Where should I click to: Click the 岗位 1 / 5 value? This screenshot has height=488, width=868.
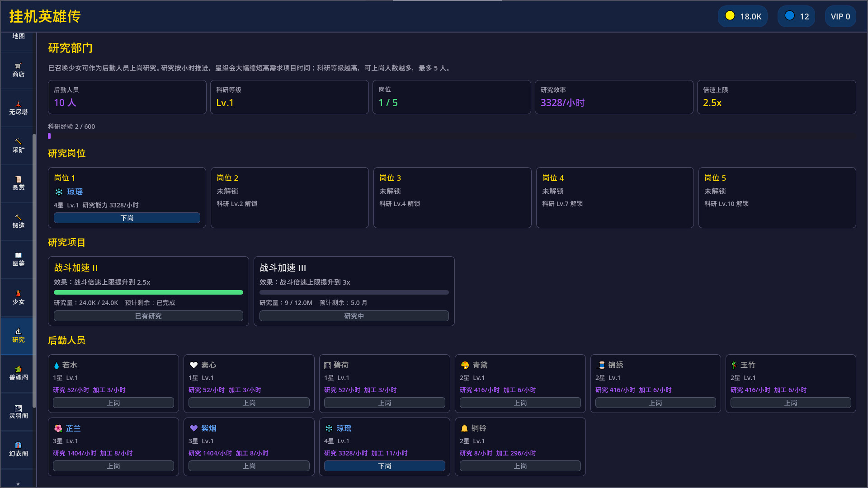(x=388, y=103)
